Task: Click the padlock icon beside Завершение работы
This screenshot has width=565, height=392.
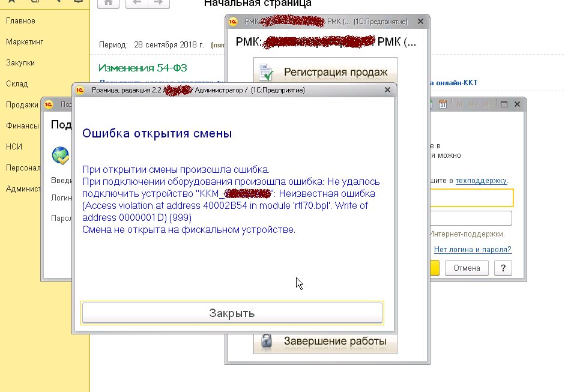Action: tap(266, 340)
